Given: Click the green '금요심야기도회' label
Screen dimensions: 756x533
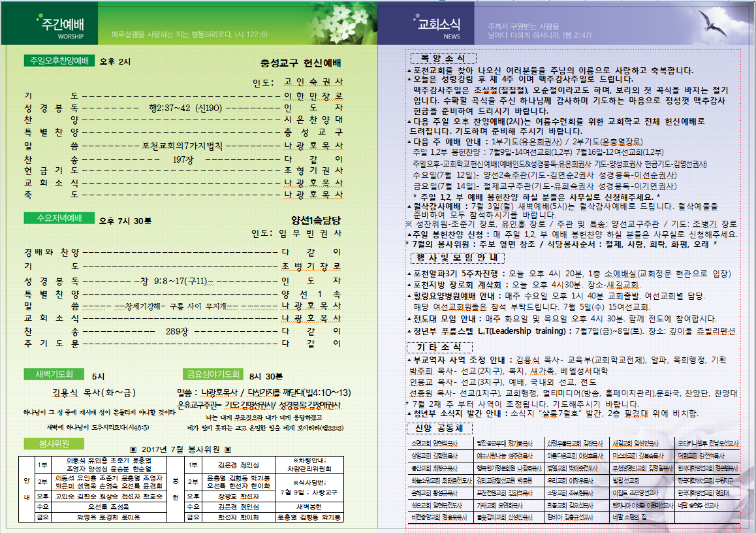Looking at the screenshot, I should (213, 375).
